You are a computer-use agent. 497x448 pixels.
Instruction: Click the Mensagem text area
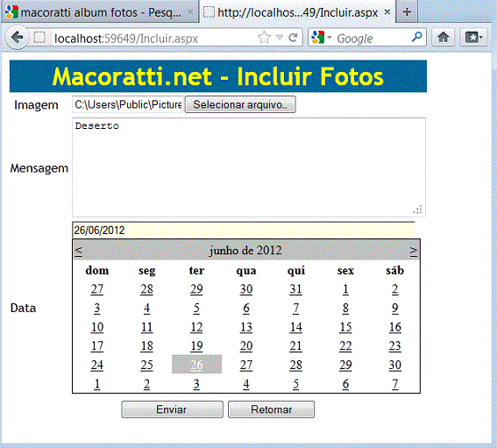249,167
